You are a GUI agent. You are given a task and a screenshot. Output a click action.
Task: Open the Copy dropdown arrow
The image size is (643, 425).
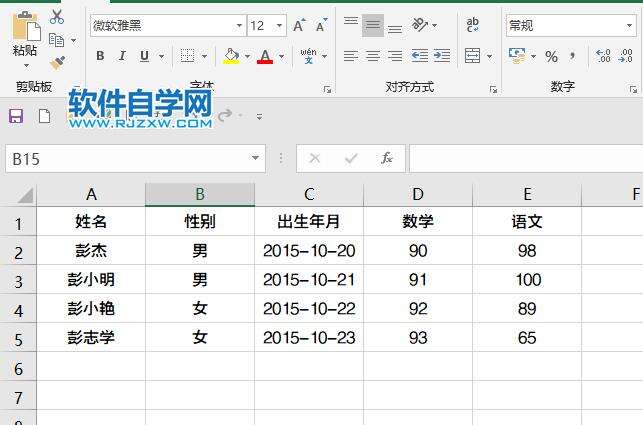pyautogui.click(x=73, y=40)
